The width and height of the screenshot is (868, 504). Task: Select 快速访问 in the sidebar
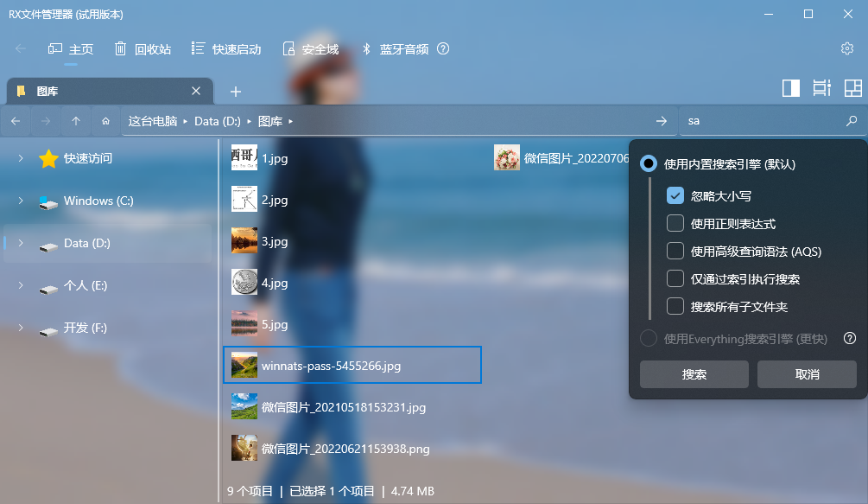[87, 158]
